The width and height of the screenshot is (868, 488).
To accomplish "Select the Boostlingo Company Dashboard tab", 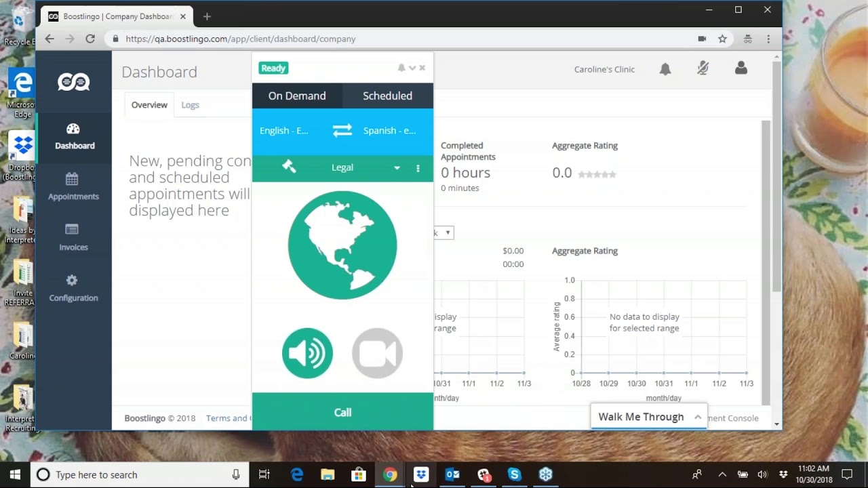I will (x=117, y=16).
